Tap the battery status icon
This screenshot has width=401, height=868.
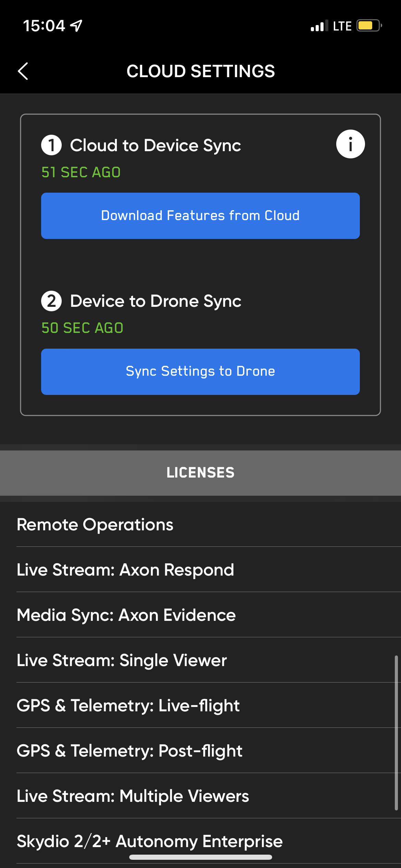point(369,26)
